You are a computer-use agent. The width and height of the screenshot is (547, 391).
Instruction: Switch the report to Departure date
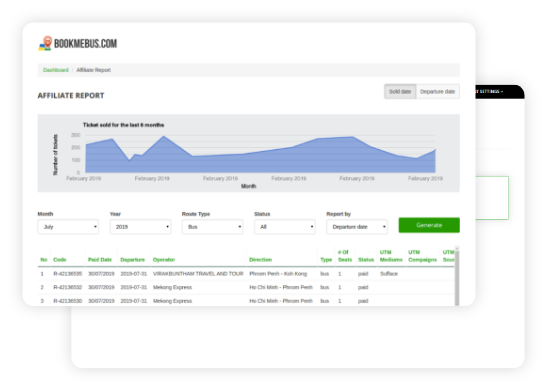(x=437, y=92)
